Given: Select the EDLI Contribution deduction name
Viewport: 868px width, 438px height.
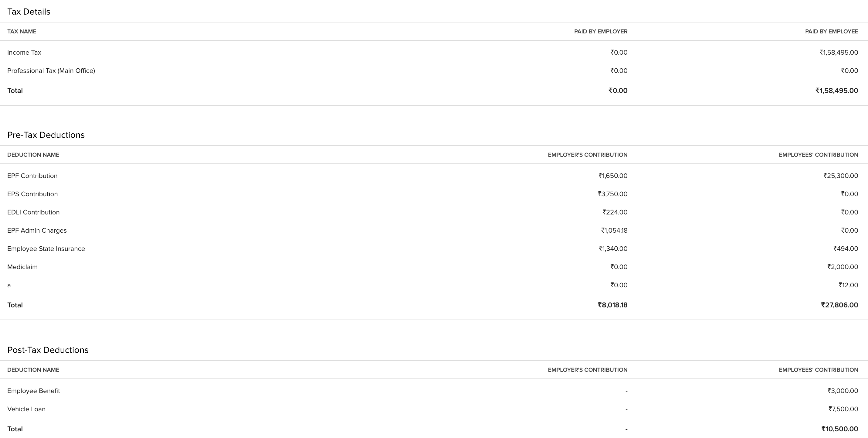Looking at the screenshot, I should coord(33,212).
